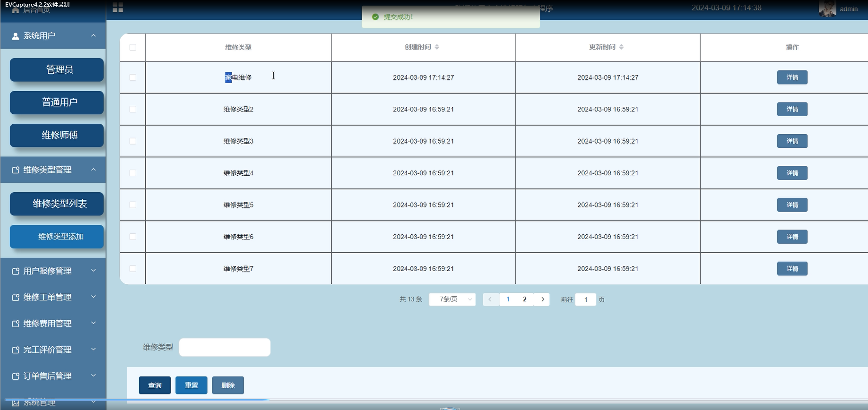Click the admin username text
The height and width of the screenshot is (410, 868).
pyautogui.click(x=849, y=9)
